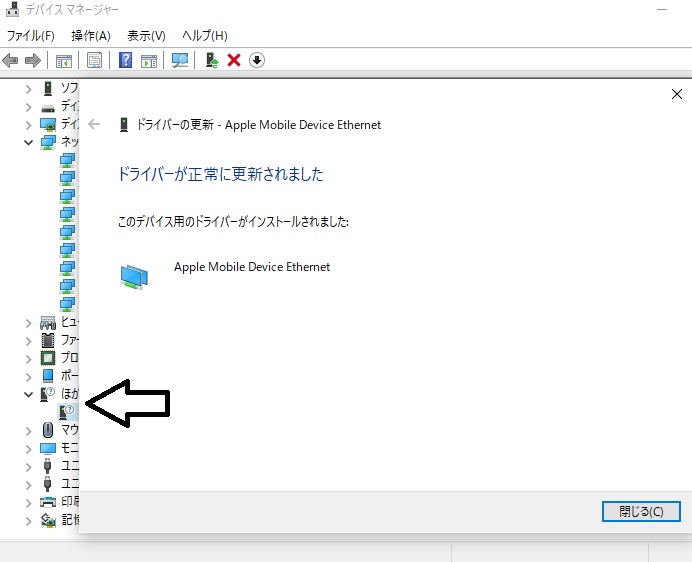692x562 pixels.
Task: Expand the 印刷 print queues node
Action: click(x=29, y=503)
